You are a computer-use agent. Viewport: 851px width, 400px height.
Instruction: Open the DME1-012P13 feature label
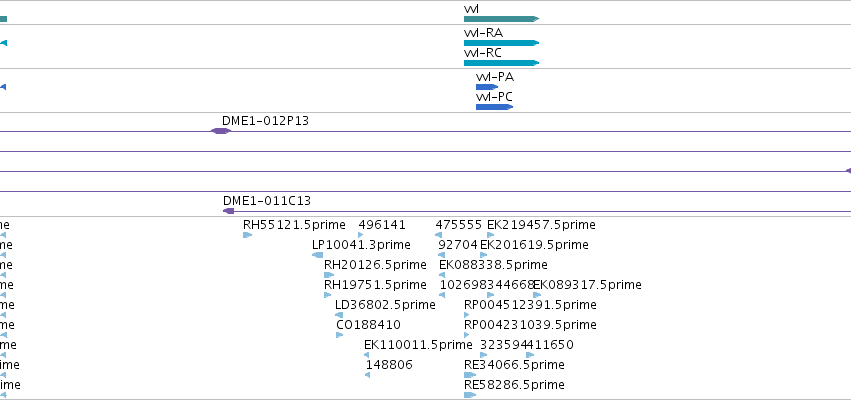(265, 121)
